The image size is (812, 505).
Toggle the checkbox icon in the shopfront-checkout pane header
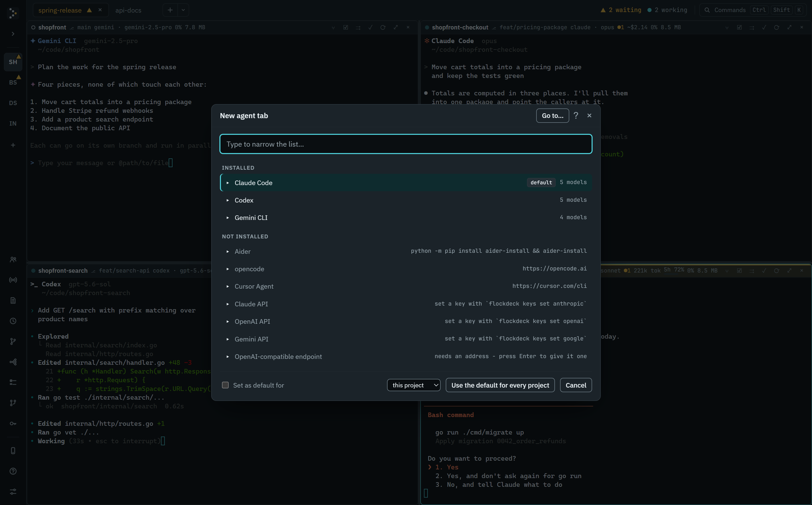739,27
